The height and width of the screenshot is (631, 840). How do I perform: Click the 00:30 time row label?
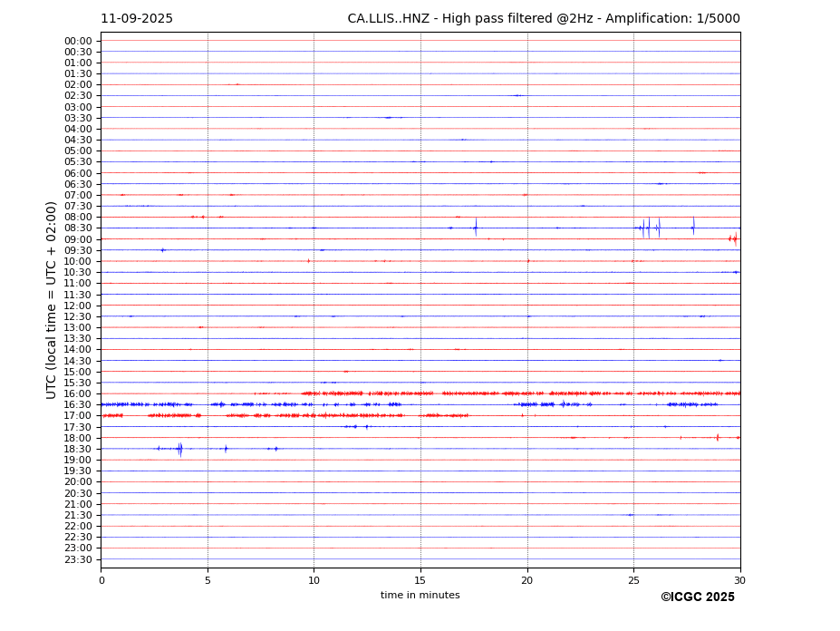pyautogui.click(x=78, y=52)
